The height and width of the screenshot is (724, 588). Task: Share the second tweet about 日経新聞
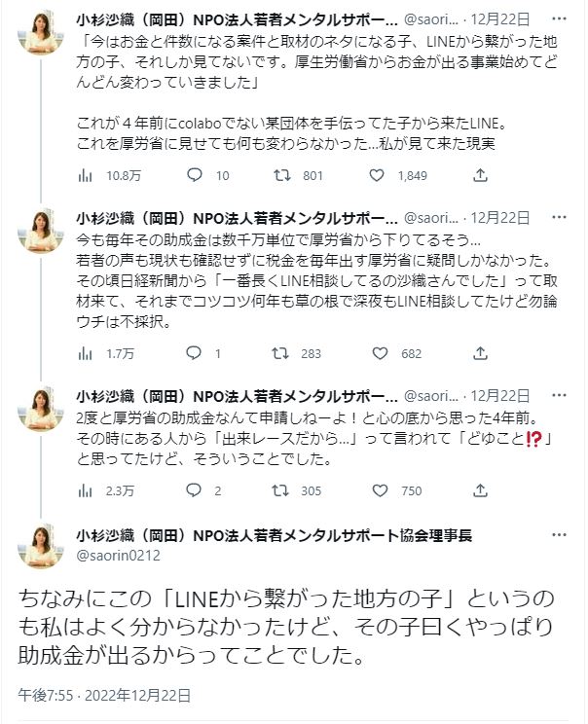[479, 353]
